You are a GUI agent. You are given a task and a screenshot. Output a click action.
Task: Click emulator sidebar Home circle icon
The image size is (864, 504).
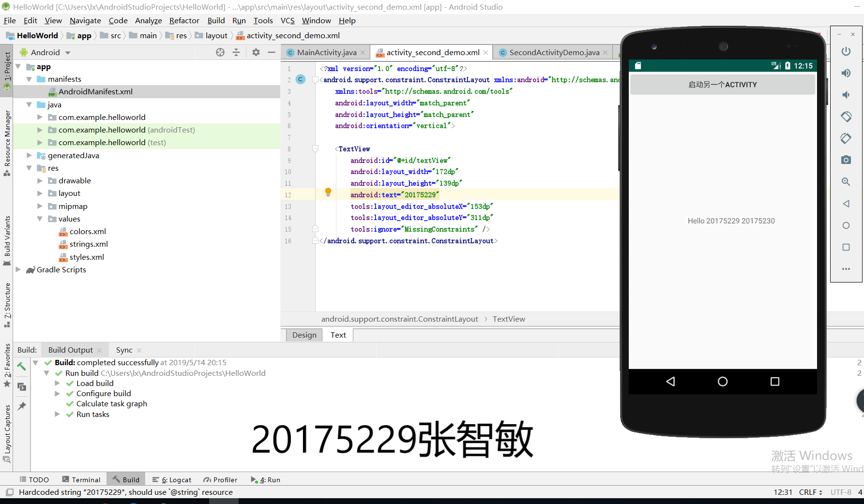[x=846, y=225]
